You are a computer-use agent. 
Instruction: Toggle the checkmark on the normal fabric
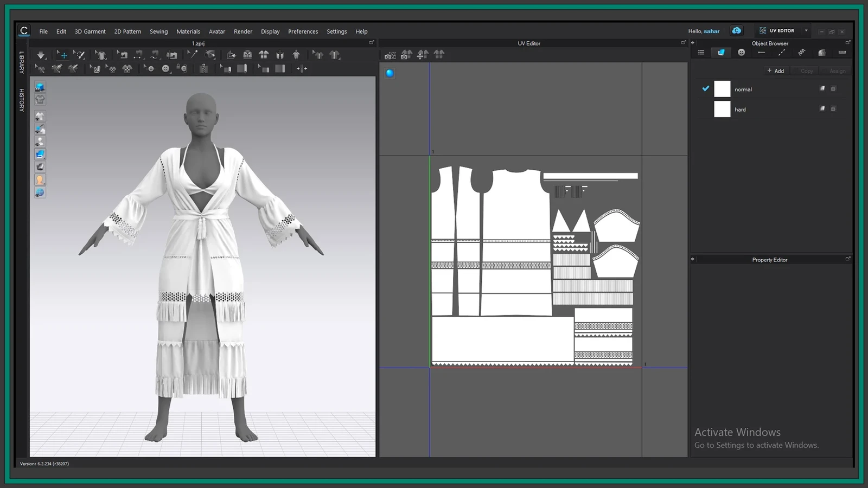tap(705, 88)
